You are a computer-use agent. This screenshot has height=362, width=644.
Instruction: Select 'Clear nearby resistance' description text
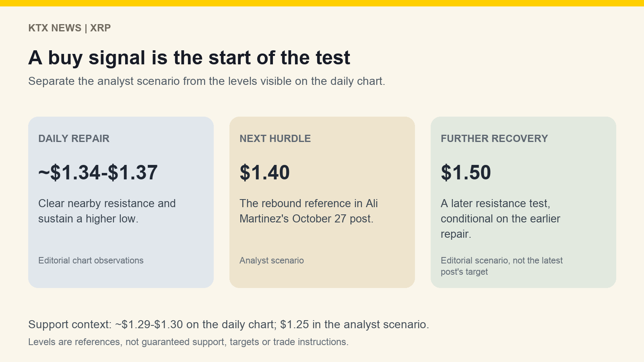[x=107, y=211]
